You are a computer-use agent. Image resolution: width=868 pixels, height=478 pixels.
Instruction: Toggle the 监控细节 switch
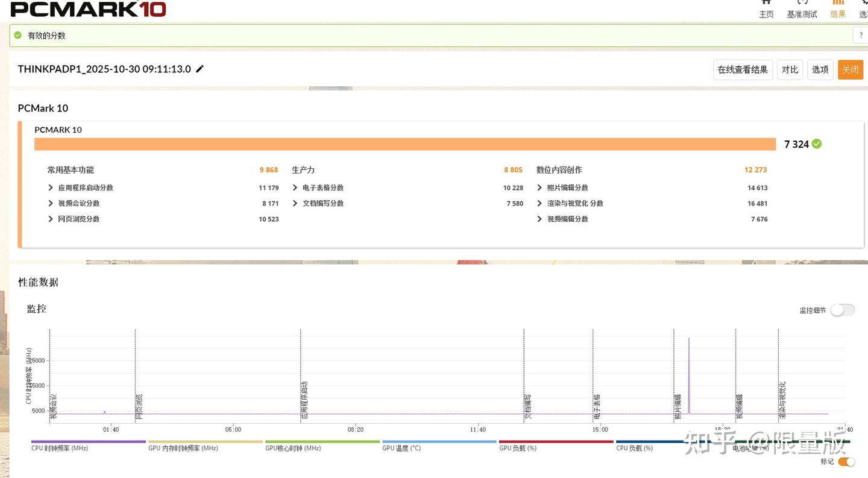[842, 310]
